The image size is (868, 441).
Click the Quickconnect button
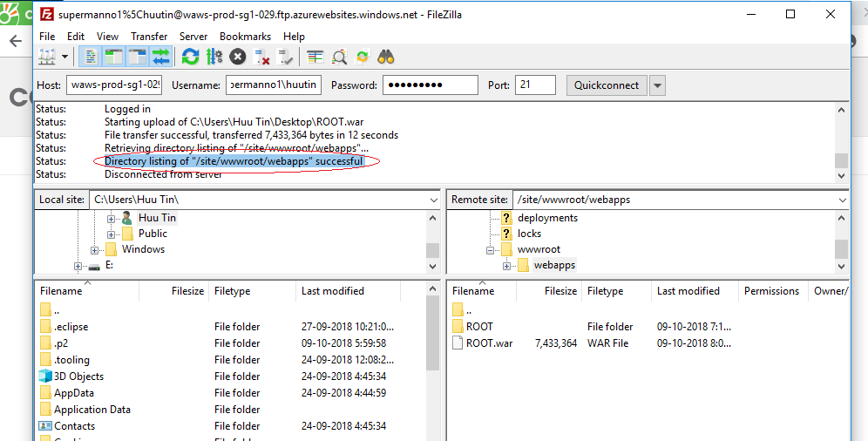[607, 85]
